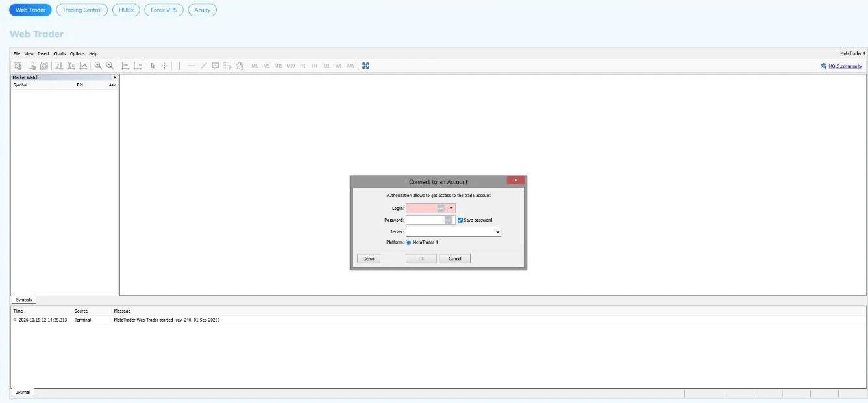Open the Insert menu
This screenshot has width=868, height=403.
pyautogui.click(x=43, y=53)
